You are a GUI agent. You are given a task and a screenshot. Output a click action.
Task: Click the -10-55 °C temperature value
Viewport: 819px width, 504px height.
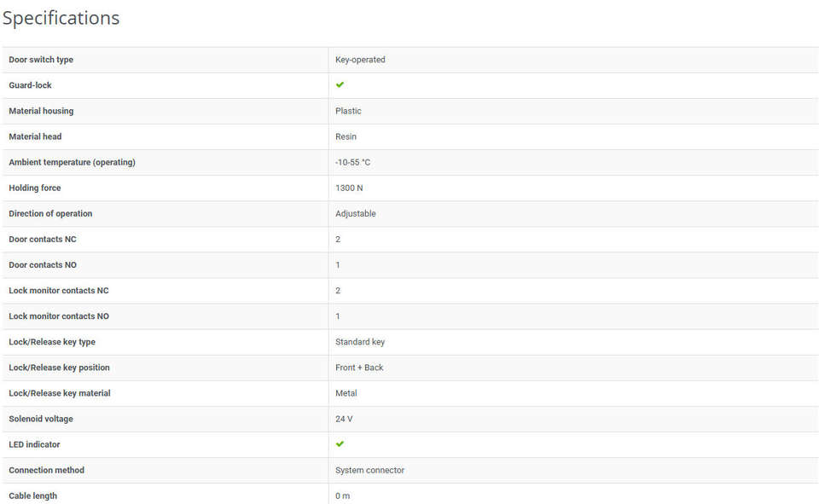pos(352,162)
